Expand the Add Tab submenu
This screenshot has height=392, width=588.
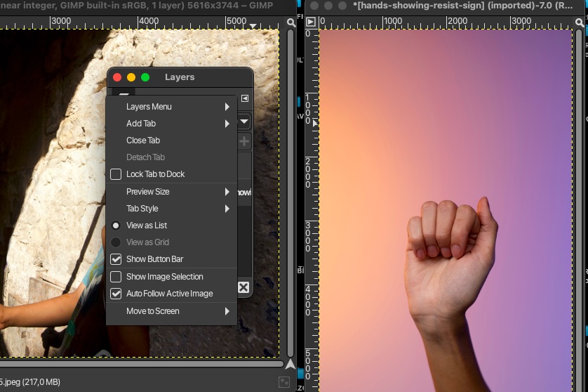[x=172, y=124]
